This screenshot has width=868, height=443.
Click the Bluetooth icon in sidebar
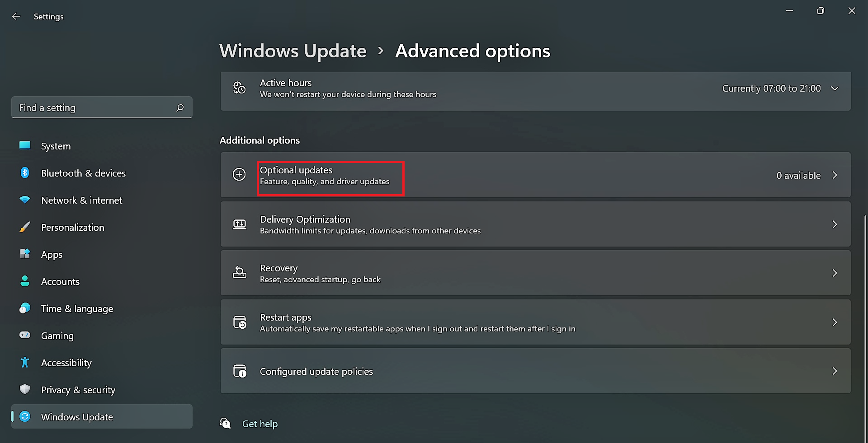pos(25,173)
